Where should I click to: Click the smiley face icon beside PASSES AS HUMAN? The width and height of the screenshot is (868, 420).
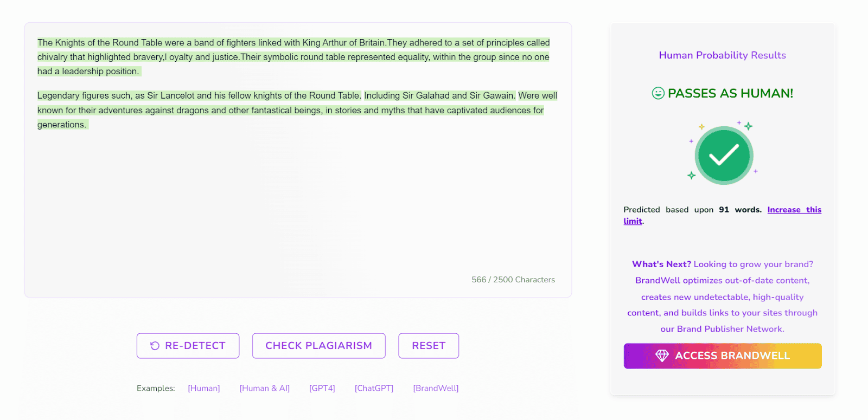[658, 93]
